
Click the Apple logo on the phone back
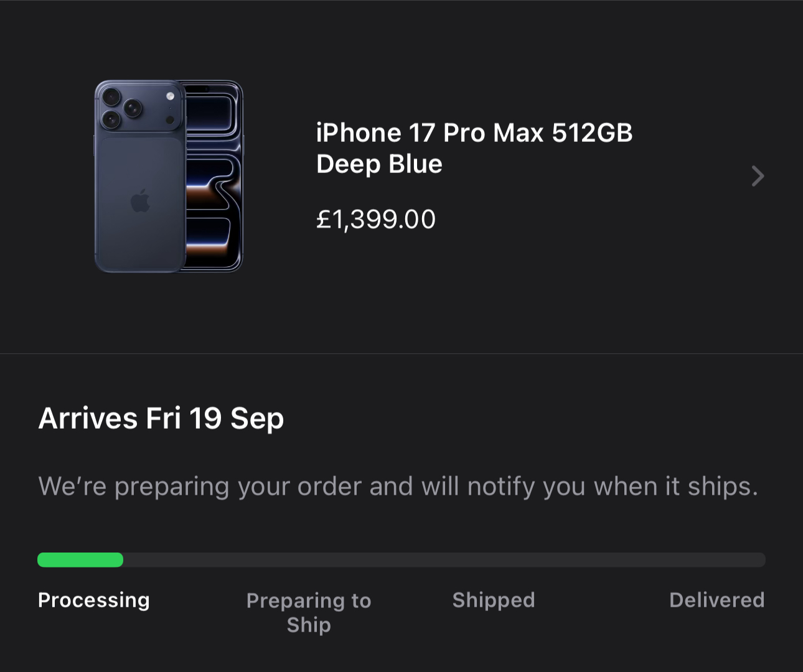[141, 200]
